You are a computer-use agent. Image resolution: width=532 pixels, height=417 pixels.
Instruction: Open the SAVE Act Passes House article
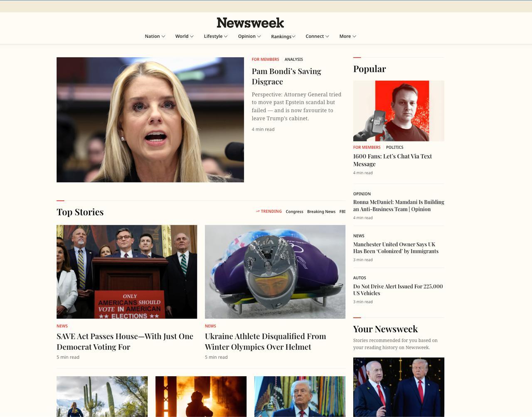[125, 341]
